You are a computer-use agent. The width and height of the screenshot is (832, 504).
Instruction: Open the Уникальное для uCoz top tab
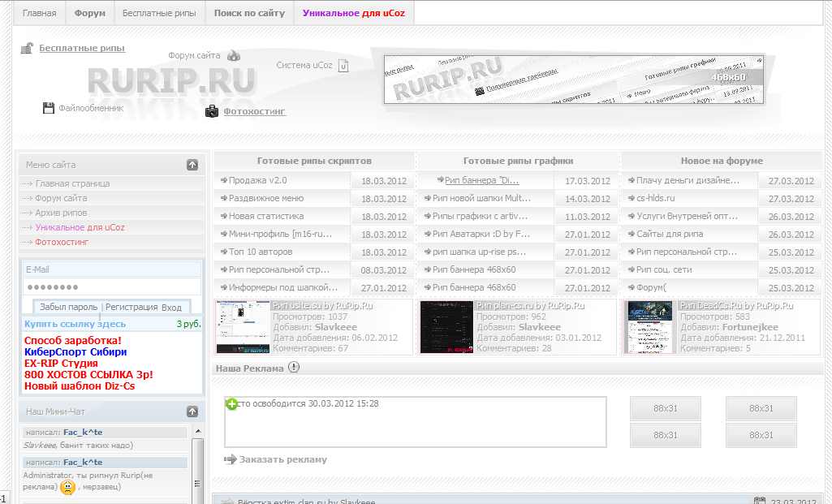click(353, 13)
